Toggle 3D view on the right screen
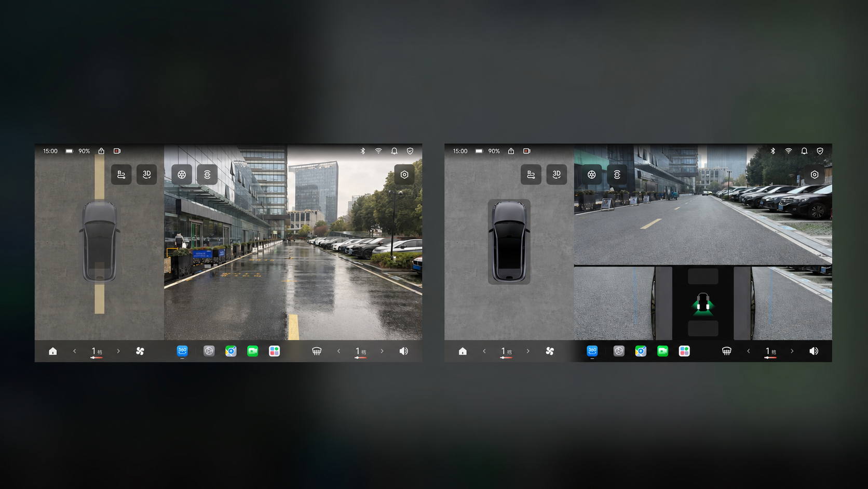Viewport: 868px width, 489px height. [557, 175]
